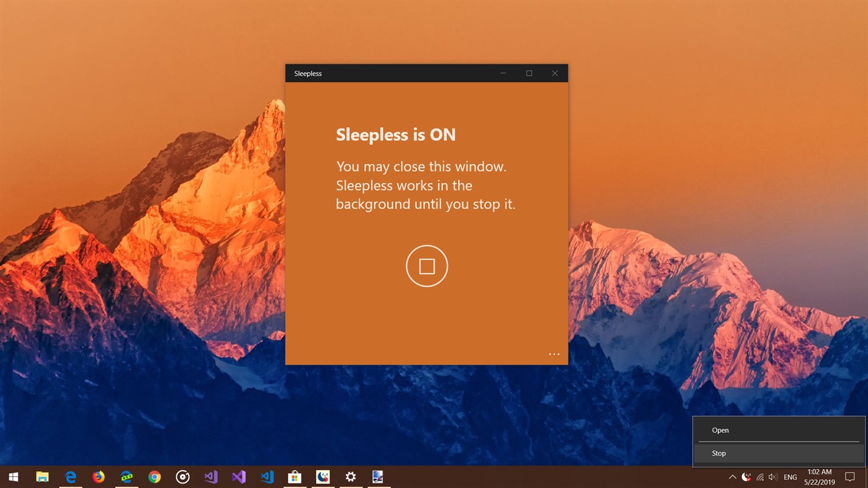Expand hidden icons with the tray chevron

(733, 477)
